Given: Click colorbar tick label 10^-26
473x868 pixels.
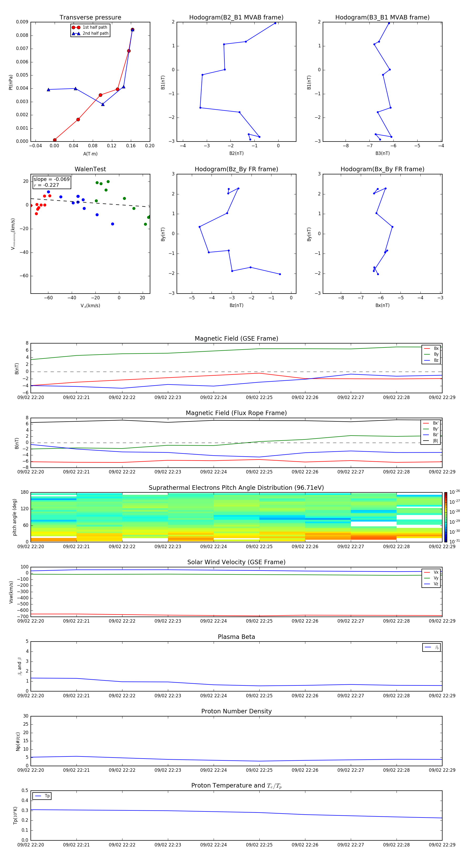Looking at the screenshot, I should pos(455,492).
